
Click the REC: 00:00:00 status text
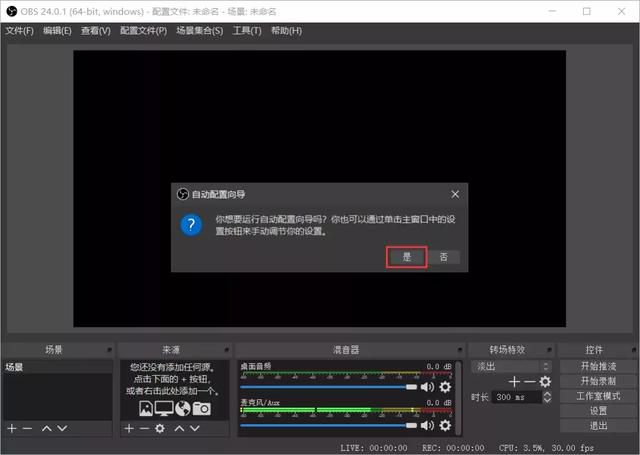(x=453, y=448)
